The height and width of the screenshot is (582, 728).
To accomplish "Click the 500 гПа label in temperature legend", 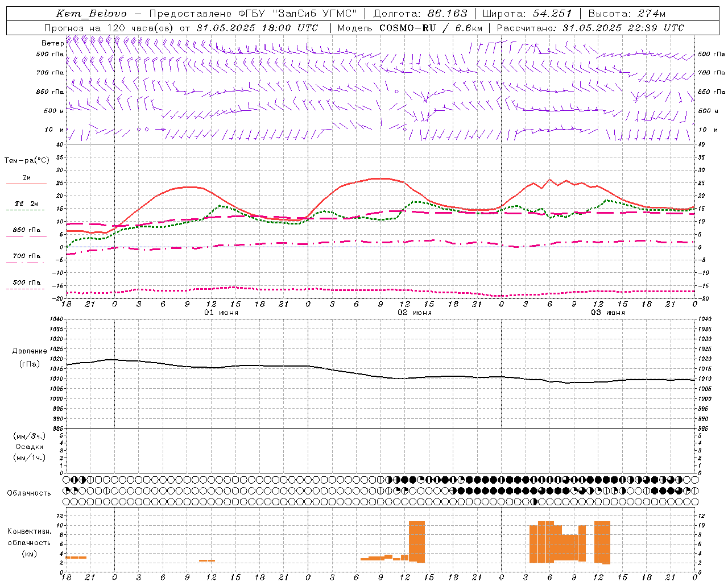I will (27, 282).
